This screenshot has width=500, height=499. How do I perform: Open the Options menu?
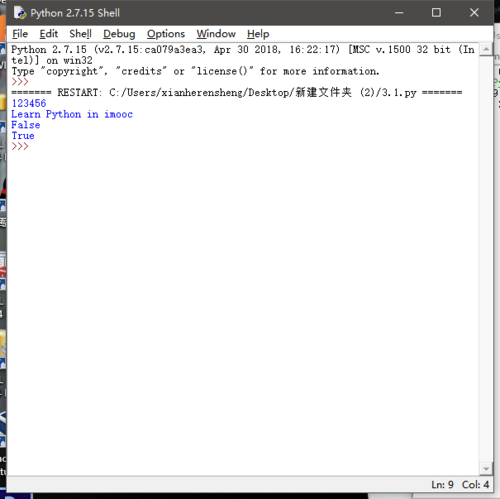(x=166, y=34)
